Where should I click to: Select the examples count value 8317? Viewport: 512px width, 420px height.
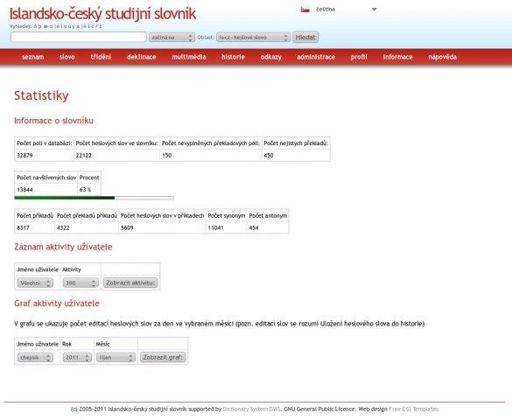point(23,227)
